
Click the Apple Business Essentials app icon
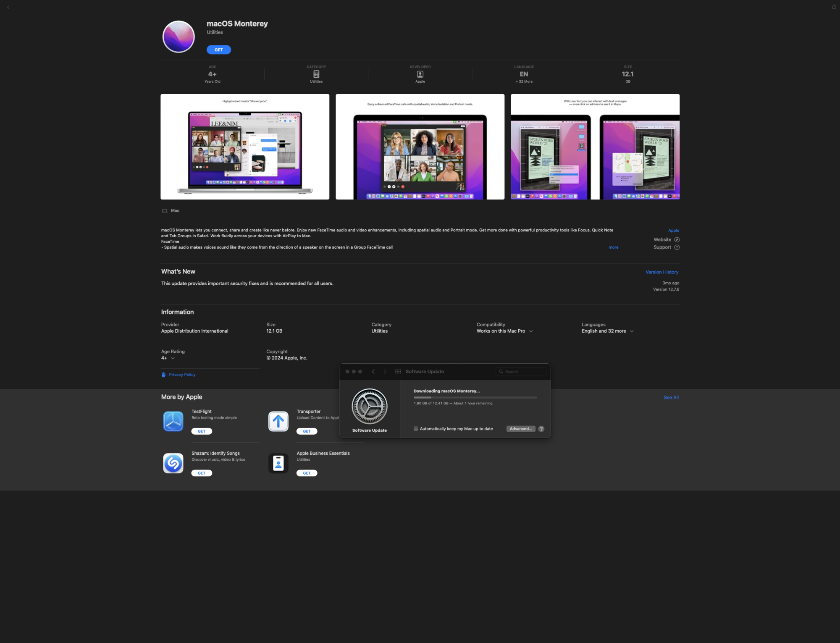tap(278, 463)
